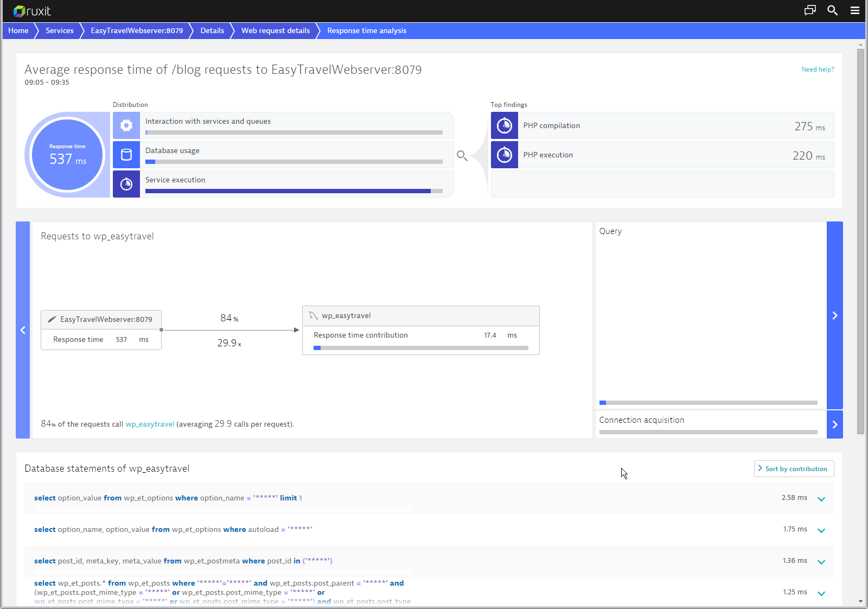This screenshot has height=609, width=868.
Task: Click the scrollbar down arrow
Action: [860, 601]
